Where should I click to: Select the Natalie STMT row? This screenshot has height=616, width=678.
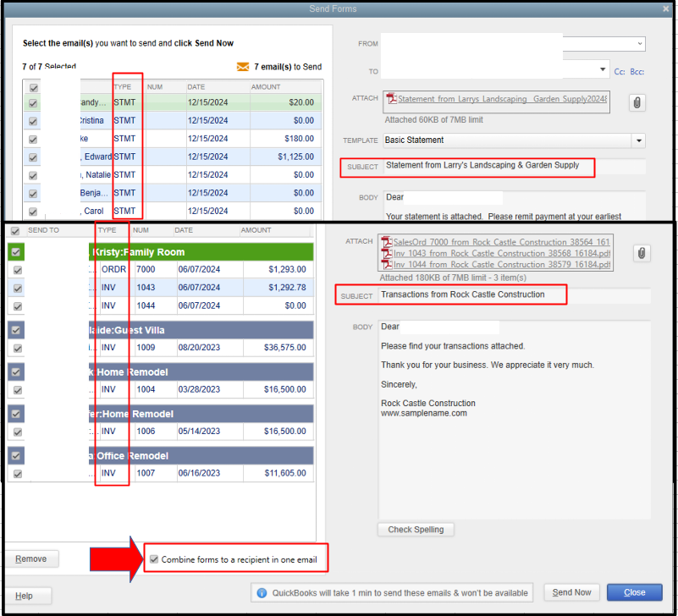[x=173, y=175]
